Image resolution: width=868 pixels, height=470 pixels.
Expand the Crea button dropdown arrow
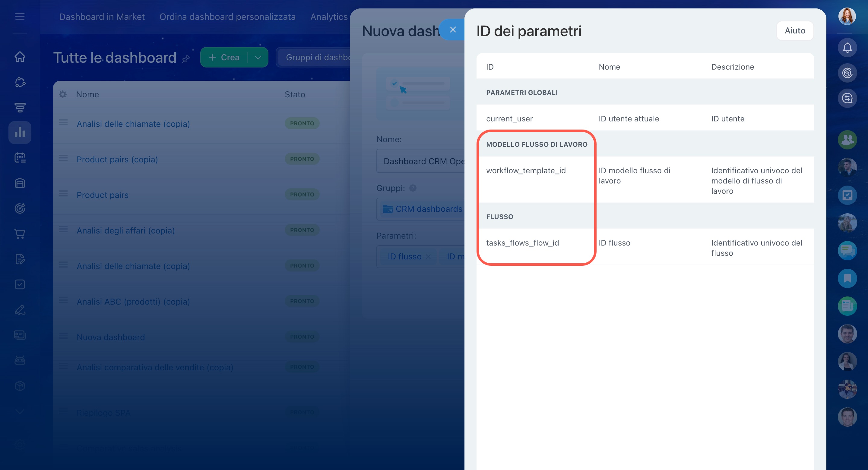click(x=258, y=58)
